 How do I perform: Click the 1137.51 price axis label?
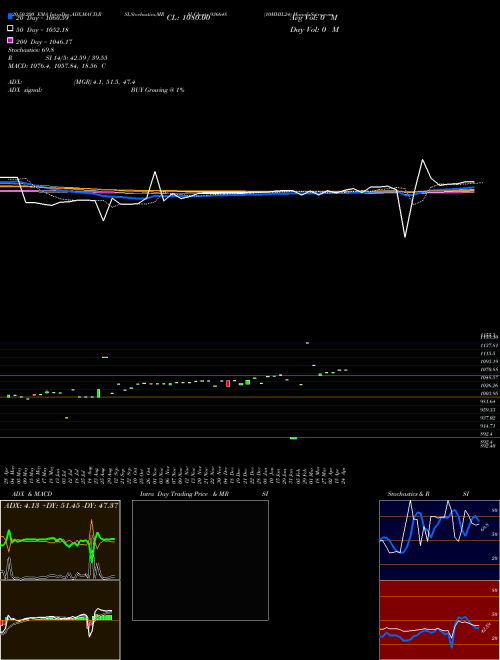[x=489, y=345]
